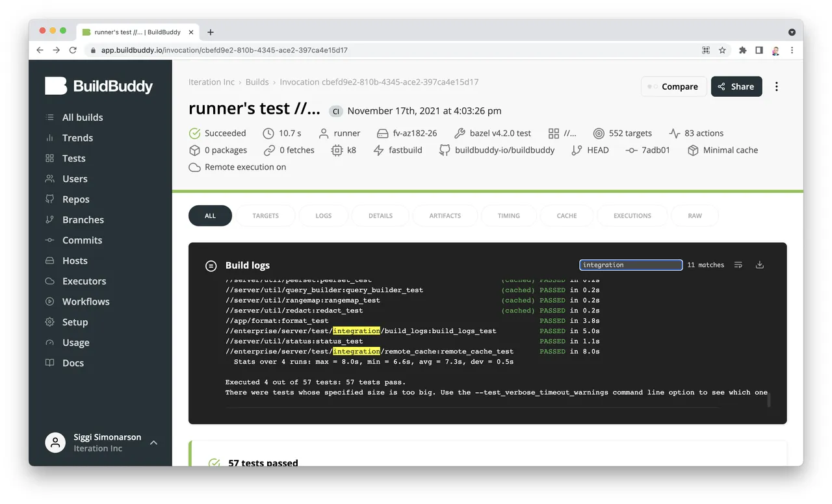This screenshot has height=504, width=832.
Task: Open All builds in the sidebar
Action: coord(82,118)
